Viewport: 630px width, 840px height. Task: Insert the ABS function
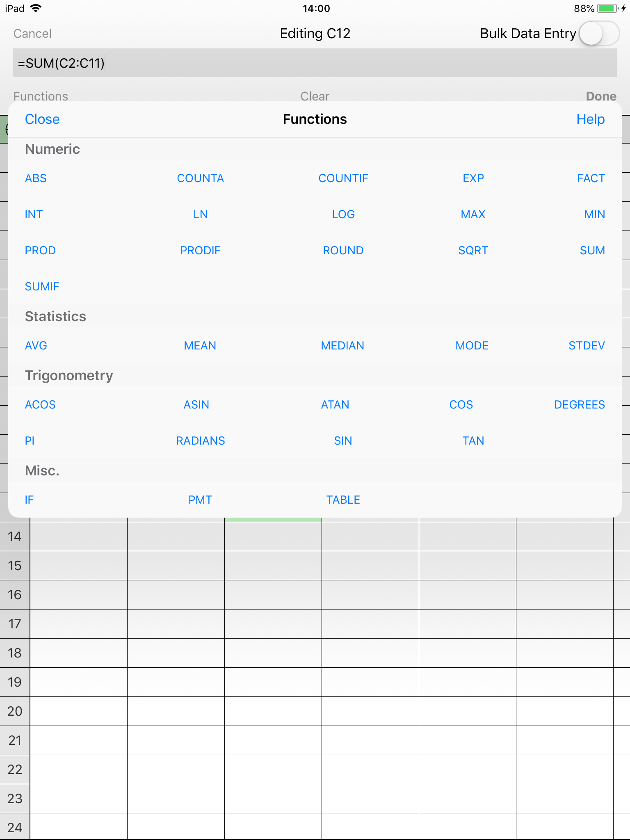[36, 178]
